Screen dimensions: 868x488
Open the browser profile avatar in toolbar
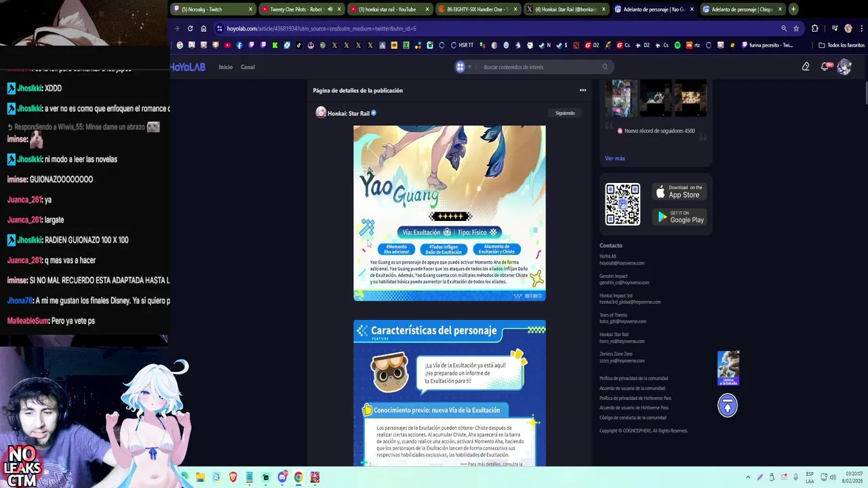[x=848, y=28]
